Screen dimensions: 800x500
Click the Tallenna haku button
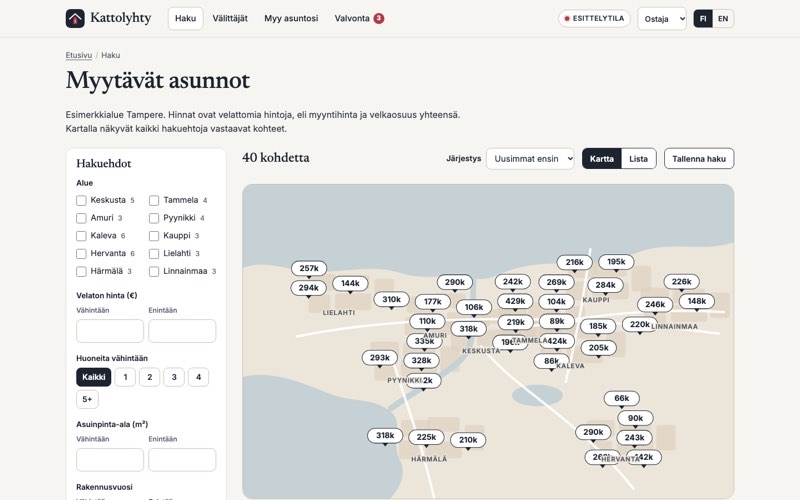[699, 159]
